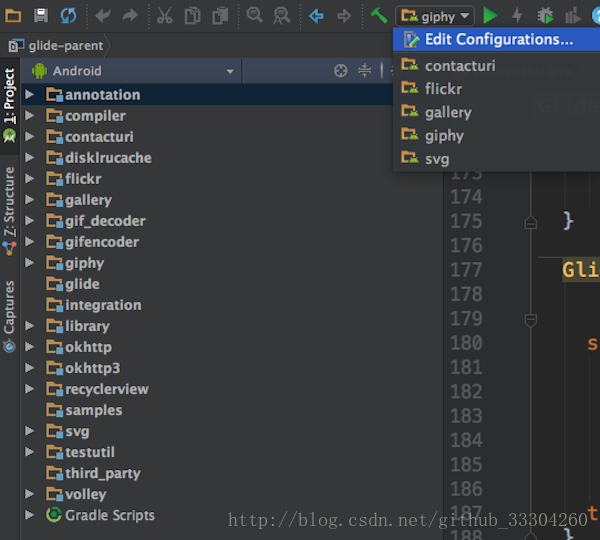Expand the annotation module
Image resolution: width=600 pixels, height=540 pixels.
coord(29,95)
